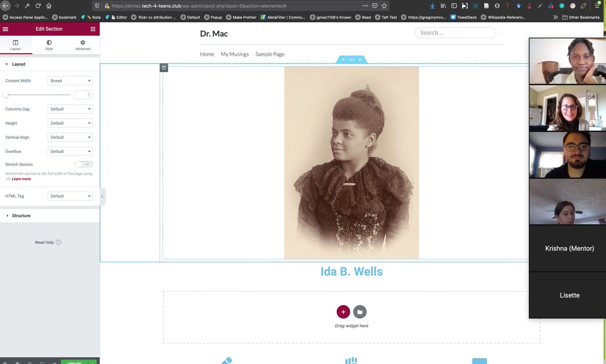The image size is (606, 364).
Task: Open the HTML Tag dropdown
Action: click(70, 196)
